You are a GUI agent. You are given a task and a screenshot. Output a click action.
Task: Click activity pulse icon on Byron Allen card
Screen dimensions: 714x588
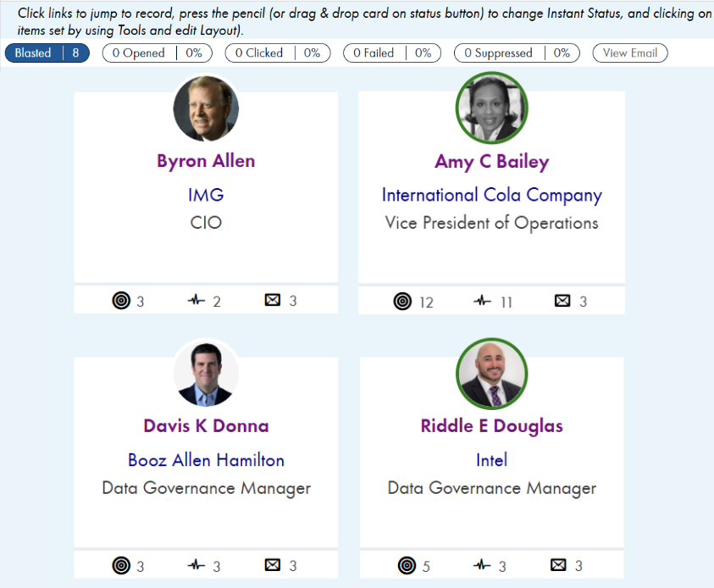(196, 300)
